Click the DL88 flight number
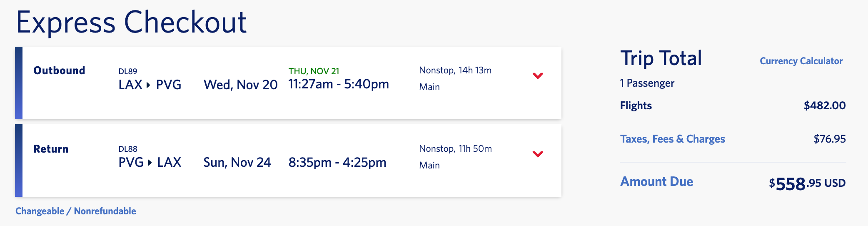Viewport: 868px width, 226px height. click(x=127, y=149)
